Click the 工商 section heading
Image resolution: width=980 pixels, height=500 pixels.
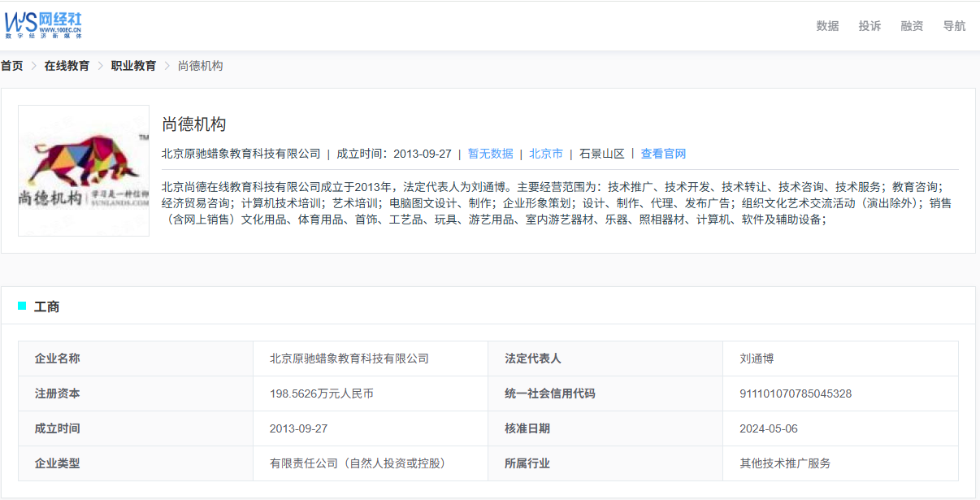46,307
